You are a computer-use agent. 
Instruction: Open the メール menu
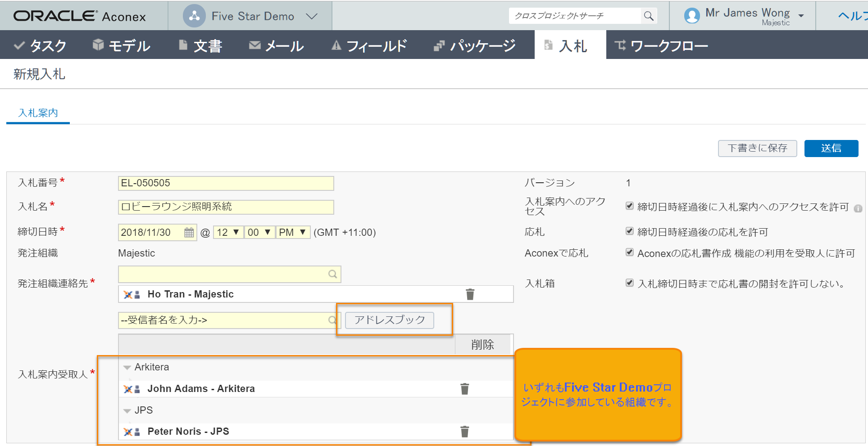coord(276,45)
